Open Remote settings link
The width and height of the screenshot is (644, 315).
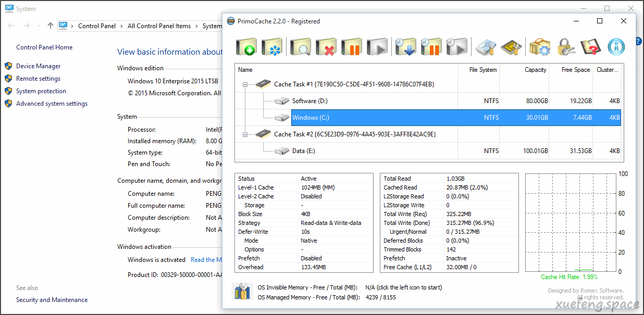pos(38,79)
